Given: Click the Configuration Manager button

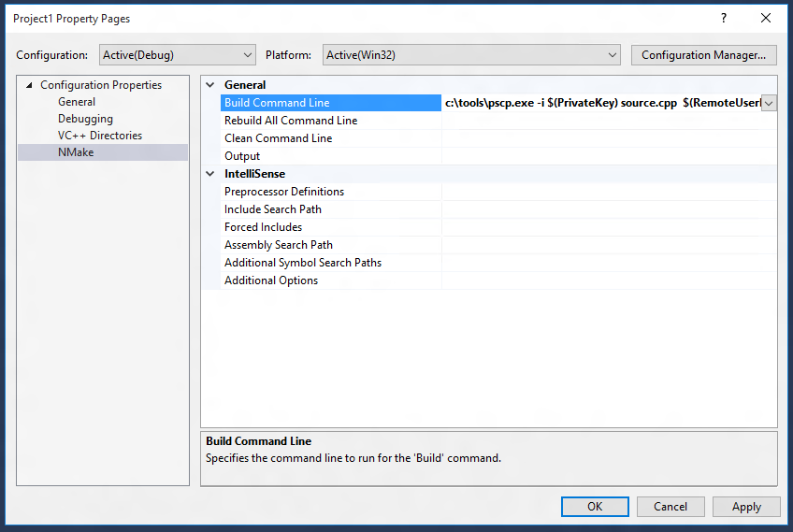Looking at the screenshot, I should point(704,55).
